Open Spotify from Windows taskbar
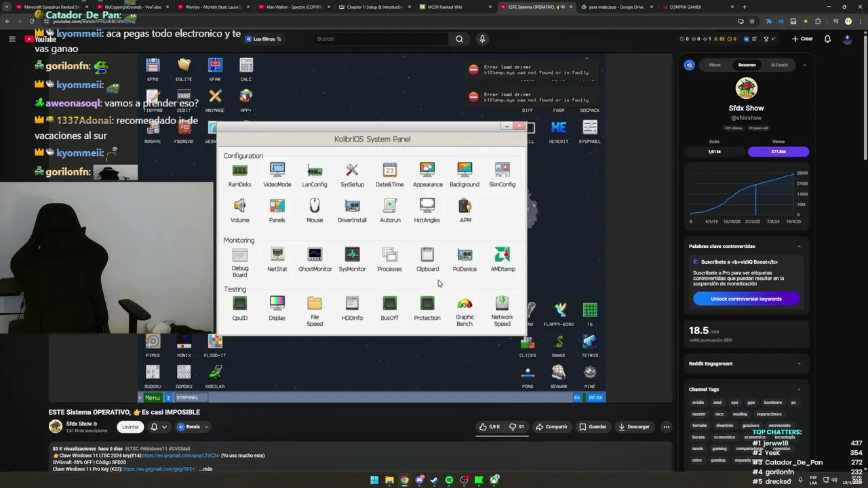The width and height of the screenshot is (868, 488). pyautogui.click(x=449, y=480)
